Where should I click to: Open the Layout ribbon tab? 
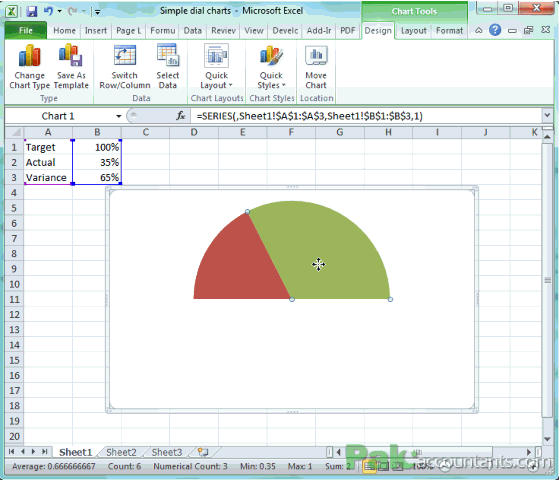[414, 31]
